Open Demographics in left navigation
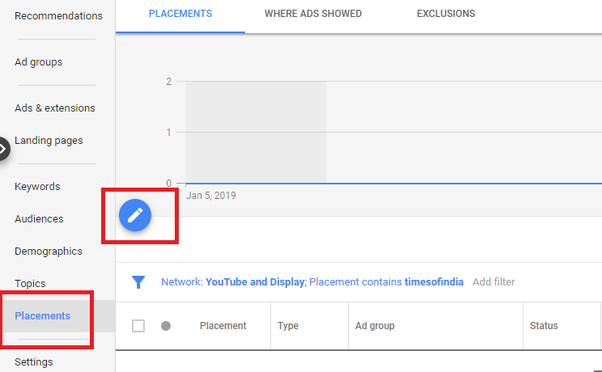This screenshot has width=602, height=372. [x=48, y=251]
